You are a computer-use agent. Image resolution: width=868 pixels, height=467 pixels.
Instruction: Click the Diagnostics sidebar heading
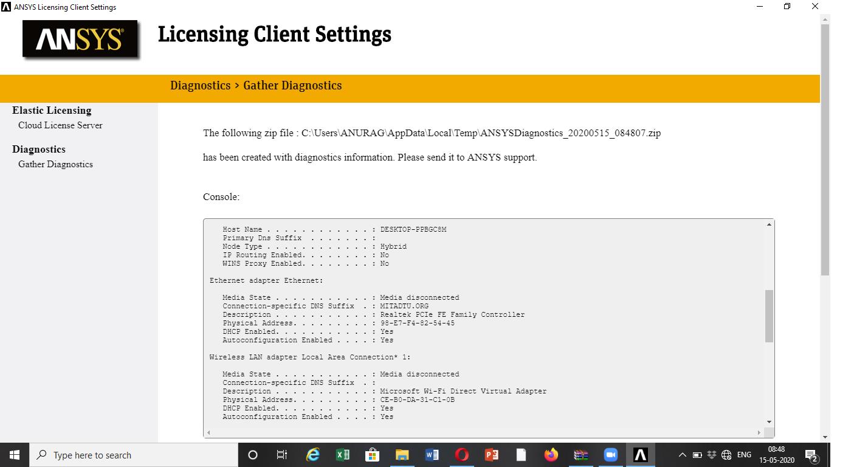point(39,150)
